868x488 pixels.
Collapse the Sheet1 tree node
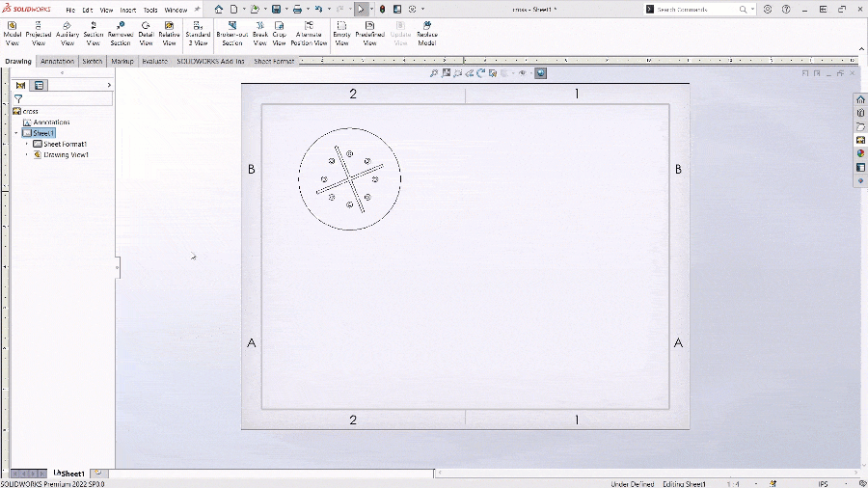point(16,133)
